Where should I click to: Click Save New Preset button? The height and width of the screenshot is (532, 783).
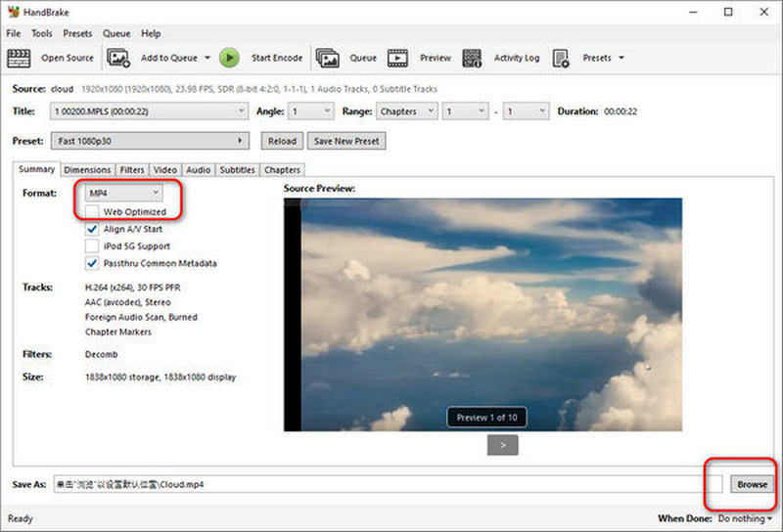coord(346,141)
